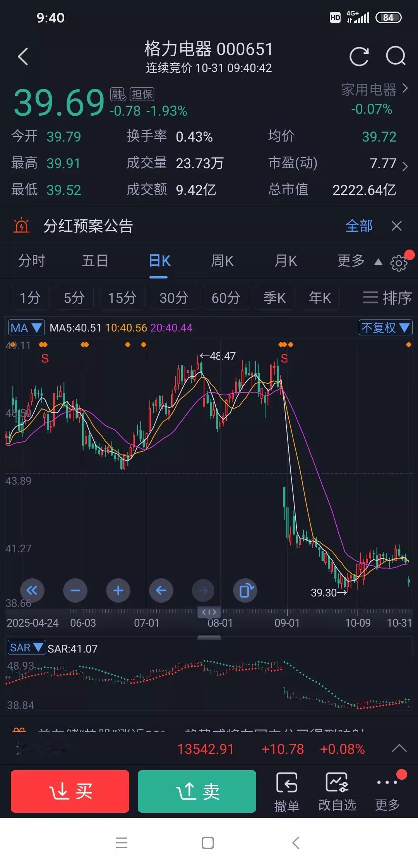418x868 pixels.
Task: Tap the index value 13542.91
Action: pos(206,749)
